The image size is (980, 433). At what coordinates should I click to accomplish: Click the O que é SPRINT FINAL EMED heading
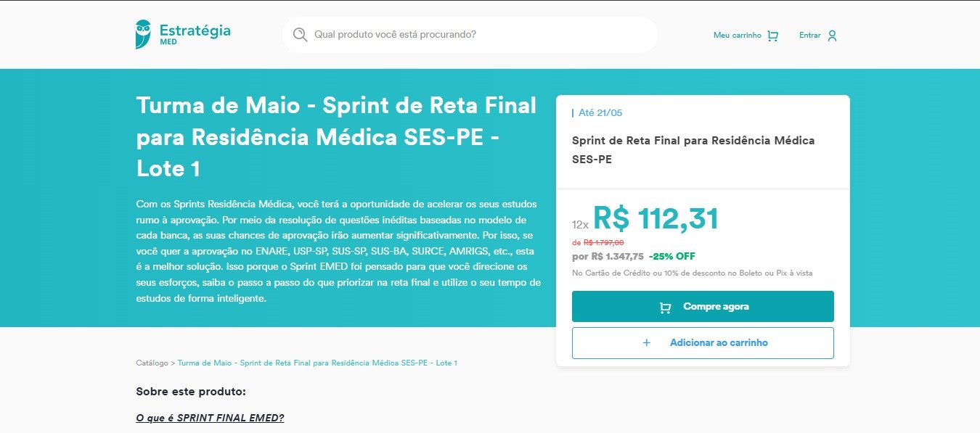[210, 418]
